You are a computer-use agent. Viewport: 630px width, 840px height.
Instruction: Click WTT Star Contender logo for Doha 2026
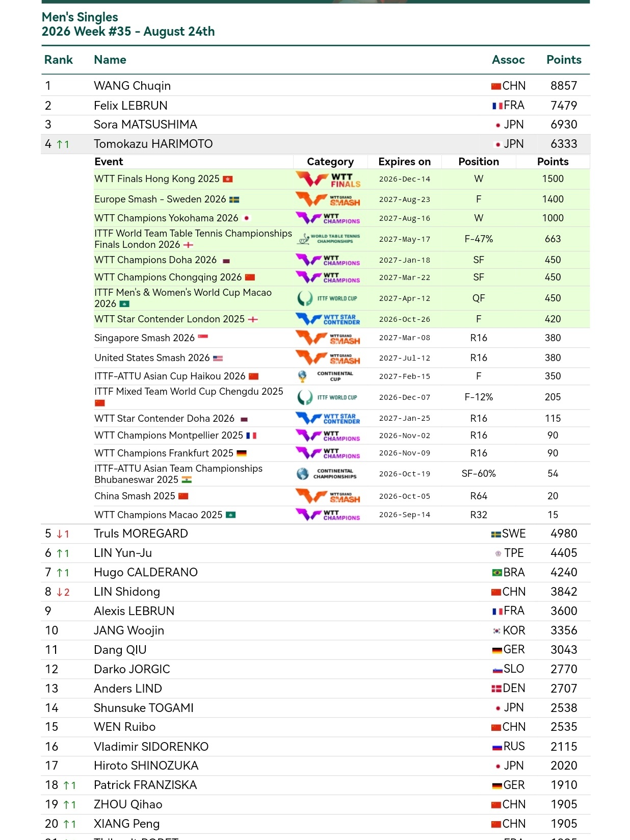point(329,419)
